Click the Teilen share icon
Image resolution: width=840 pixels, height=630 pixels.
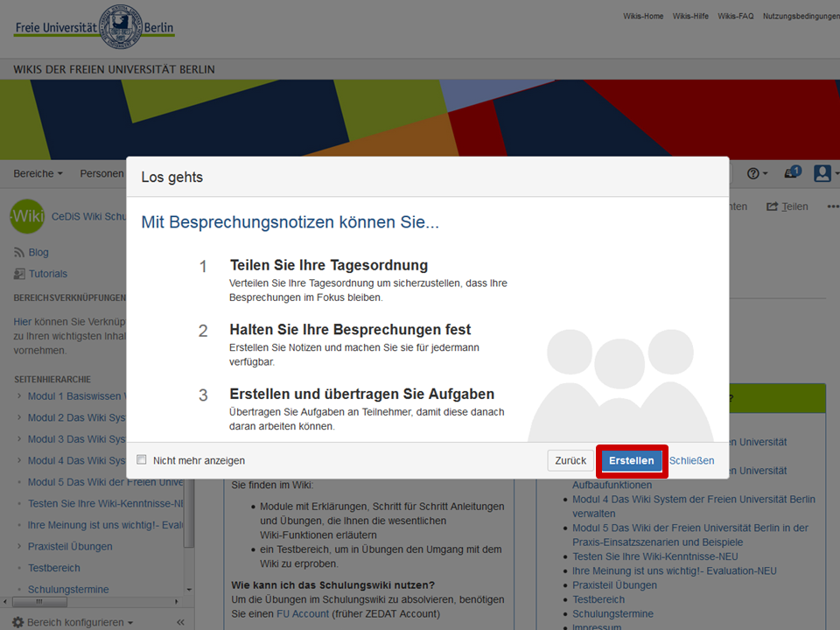(x=772, y=206)
